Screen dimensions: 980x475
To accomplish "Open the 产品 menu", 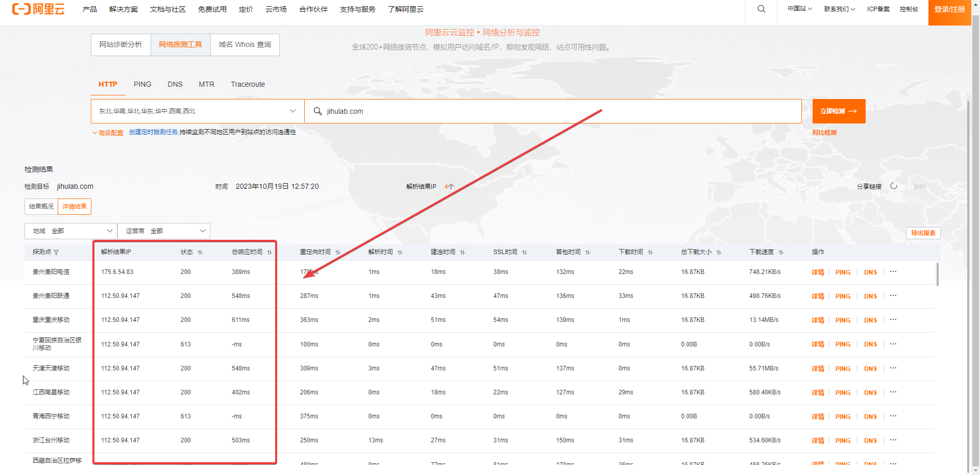I will pyautogui.click(x=90, y=9).
